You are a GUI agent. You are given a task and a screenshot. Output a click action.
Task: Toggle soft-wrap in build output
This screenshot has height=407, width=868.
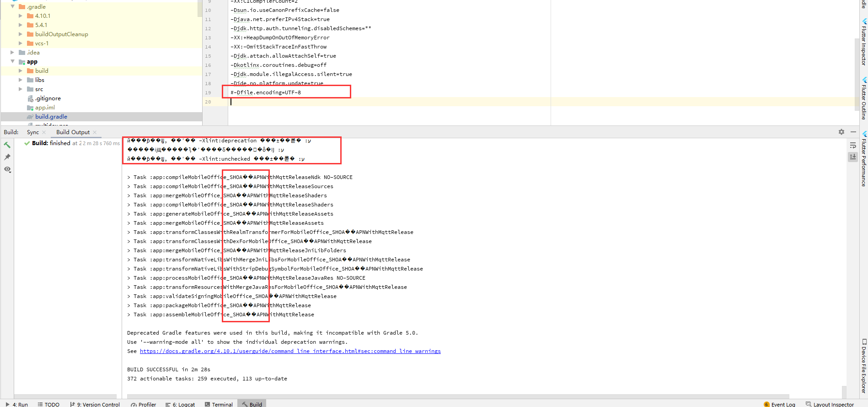853,145
